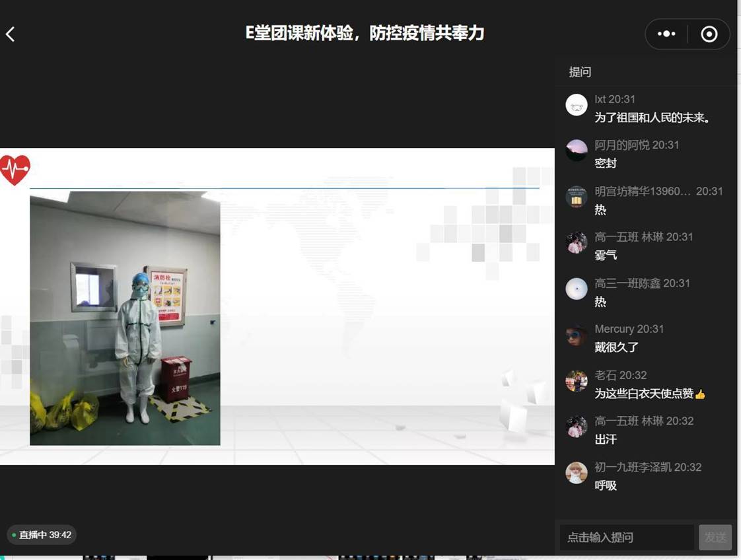Select the comment 为这些白衣天使点赞
This screenshot has width=741, height=560.
(649, 394)
